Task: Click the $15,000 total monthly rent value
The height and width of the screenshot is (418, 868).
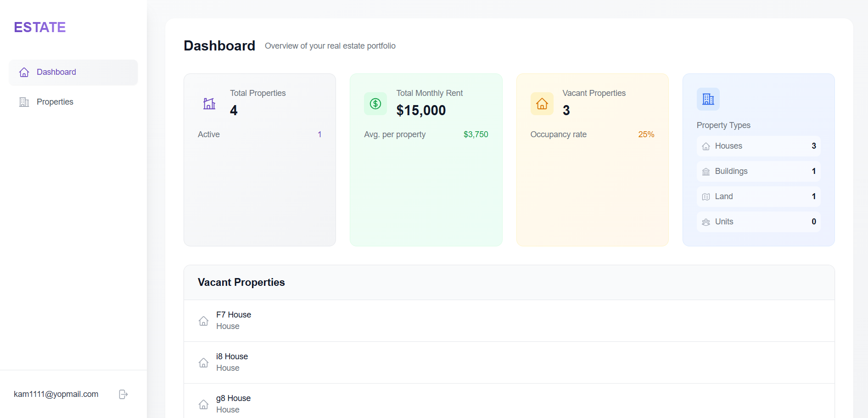Action: (x=421, y=111)
